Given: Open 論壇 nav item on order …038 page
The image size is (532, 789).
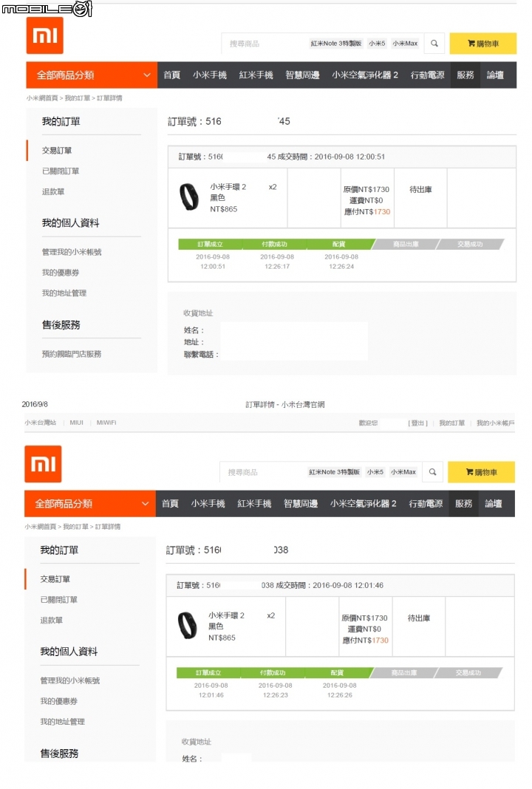Looking at the screenshot, I should (494, 504).
